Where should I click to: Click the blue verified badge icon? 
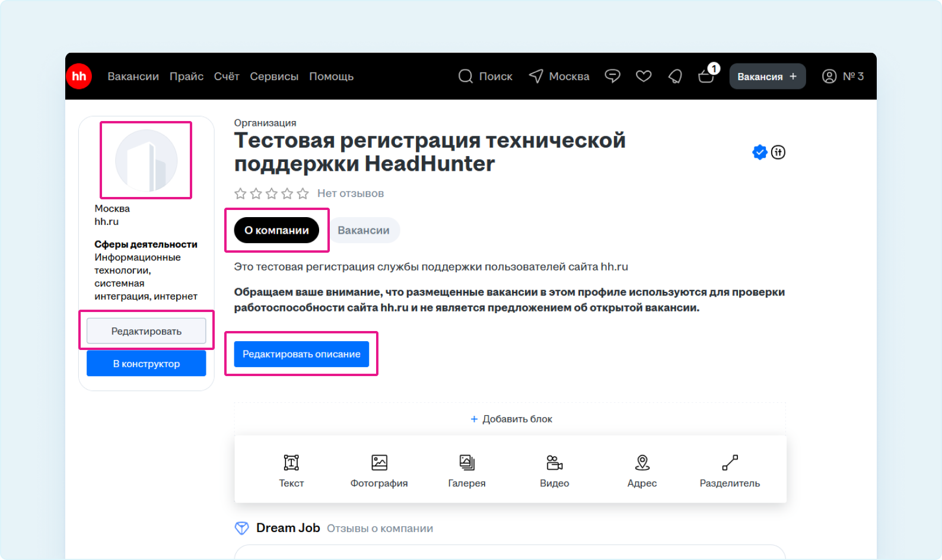click(x=759, y=152)
